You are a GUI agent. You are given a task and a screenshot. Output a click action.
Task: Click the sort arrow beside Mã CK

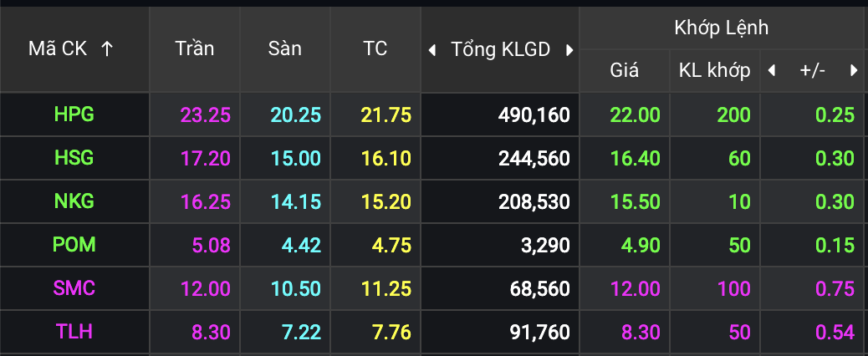tap(106, 49)
